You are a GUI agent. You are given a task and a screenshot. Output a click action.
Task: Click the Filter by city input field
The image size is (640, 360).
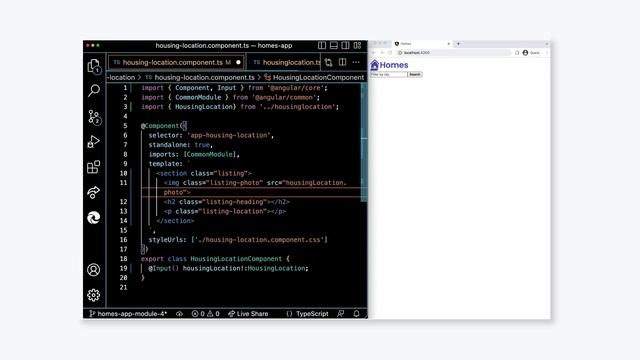(389, 74)
